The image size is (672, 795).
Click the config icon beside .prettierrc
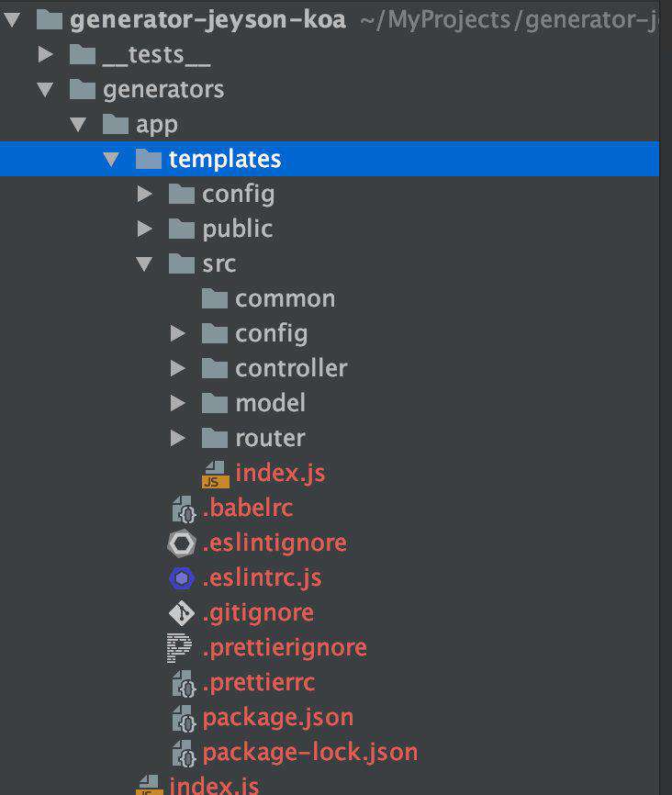point(184,683)
